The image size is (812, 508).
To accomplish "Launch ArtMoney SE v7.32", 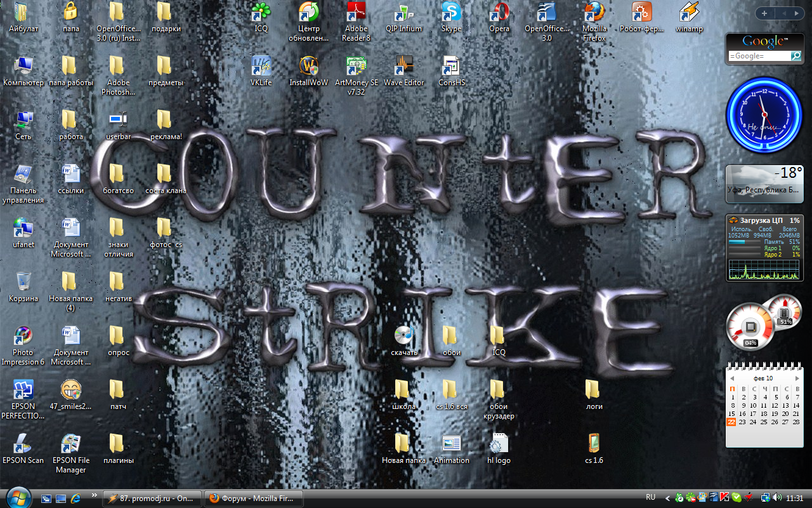I will click(x=356, y=65).
